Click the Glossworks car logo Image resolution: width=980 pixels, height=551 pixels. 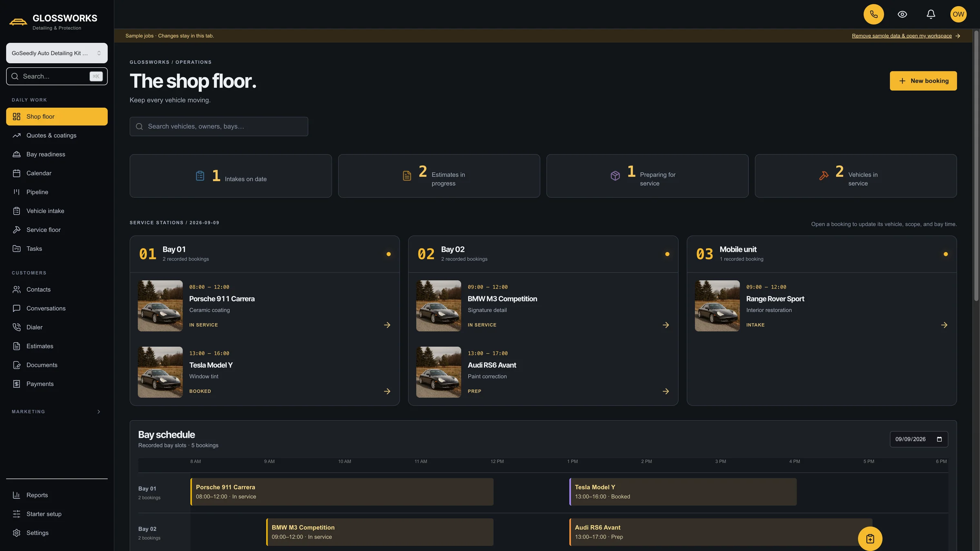click(18, 22)
